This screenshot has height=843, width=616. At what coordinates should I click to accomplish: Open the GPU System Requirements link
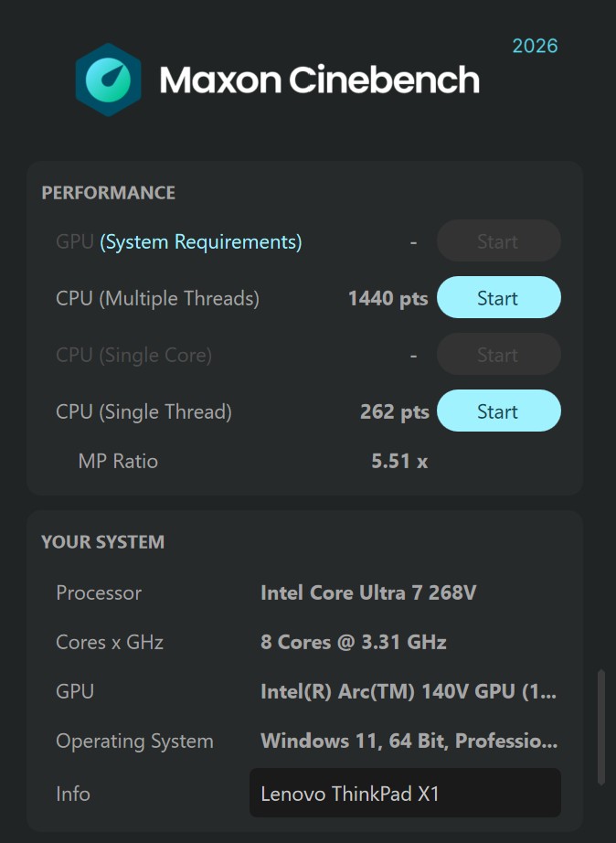[x=201, y=242]
